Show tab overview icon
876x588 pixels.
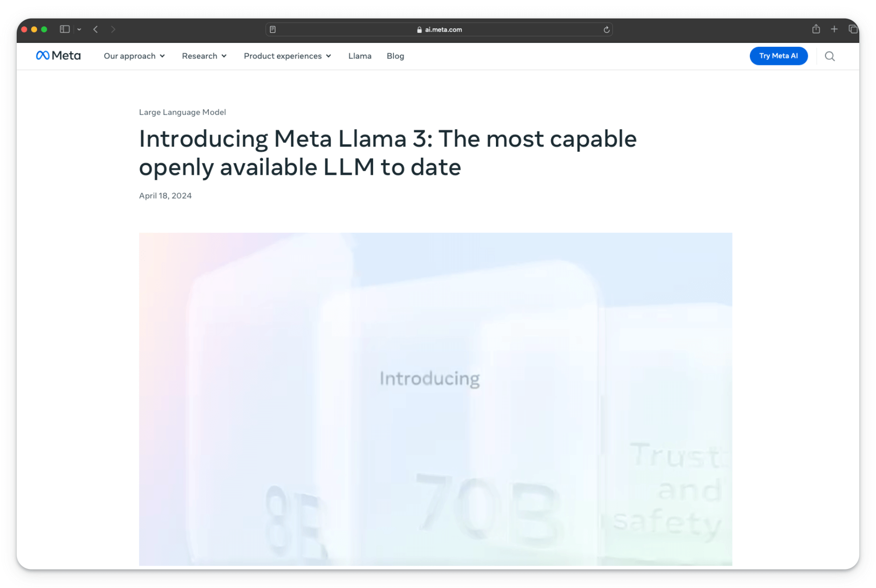point(852,29)
